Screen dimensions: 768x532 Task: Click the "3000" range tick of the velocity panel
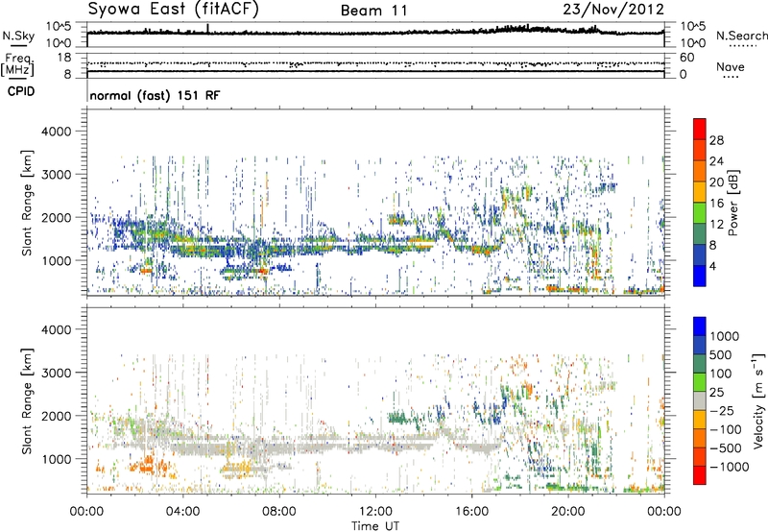56,373
